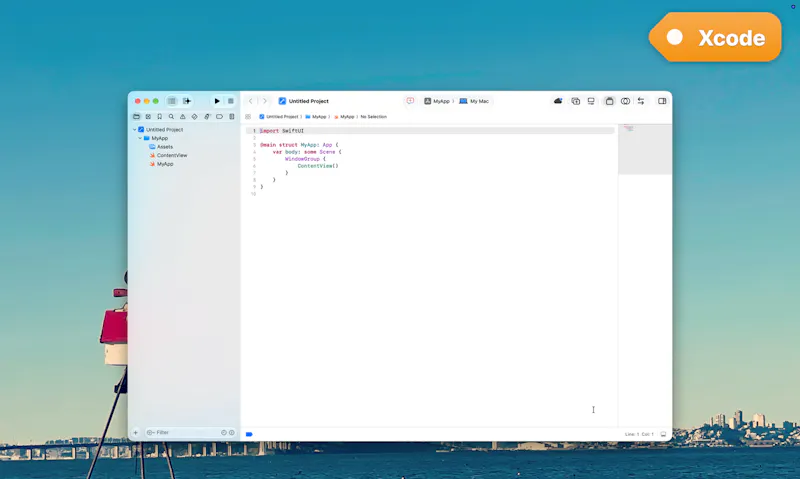Image resolution: width=800 pixels, height=479 pixels.
Task: Open the cloud status icon
Action: pos(558,101)
